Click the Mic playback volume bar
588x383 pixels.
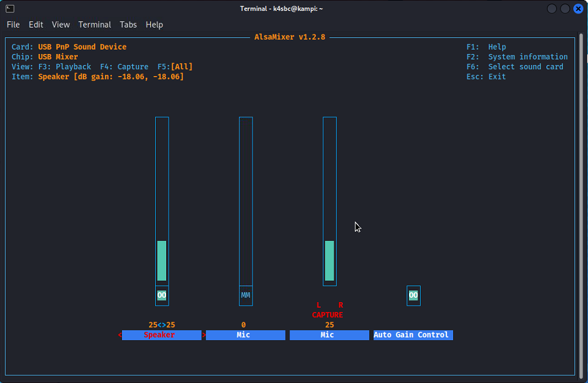click(246, 201)
